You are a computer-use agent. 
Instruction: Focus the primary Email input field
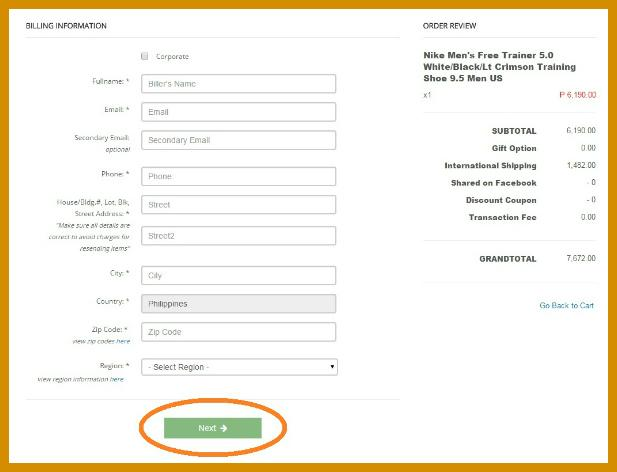click(238, 112)
